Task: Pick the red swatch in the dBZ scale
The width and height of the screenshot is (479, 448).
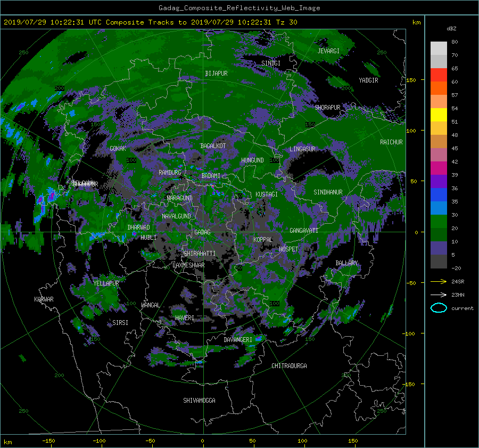Action: pyautogui.click(x=439, y=75)
